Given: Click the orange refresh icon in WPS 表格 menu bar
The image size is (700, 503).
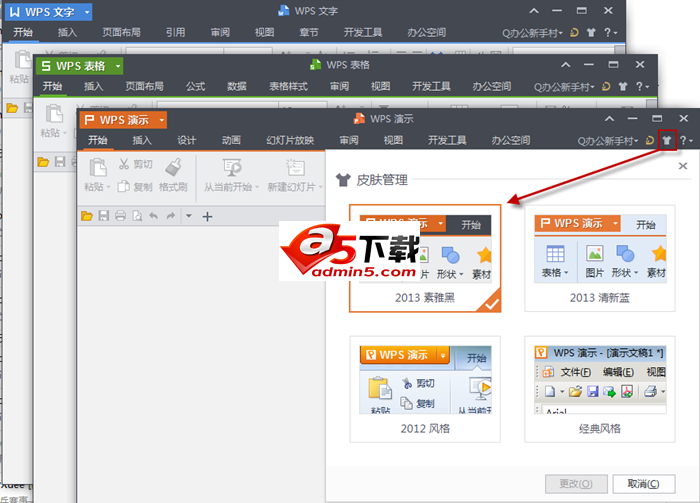Looking at the screenshot, I should point(606,87).
